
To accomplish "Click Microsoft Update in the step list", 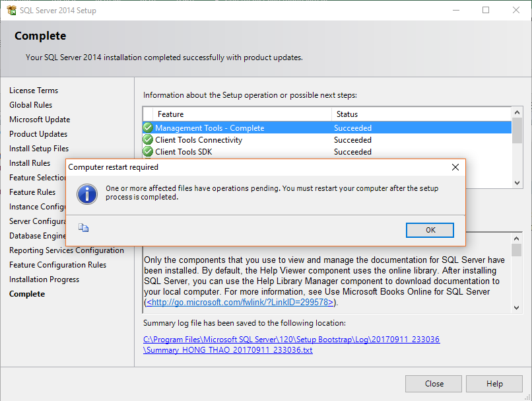I will (40, 120).
